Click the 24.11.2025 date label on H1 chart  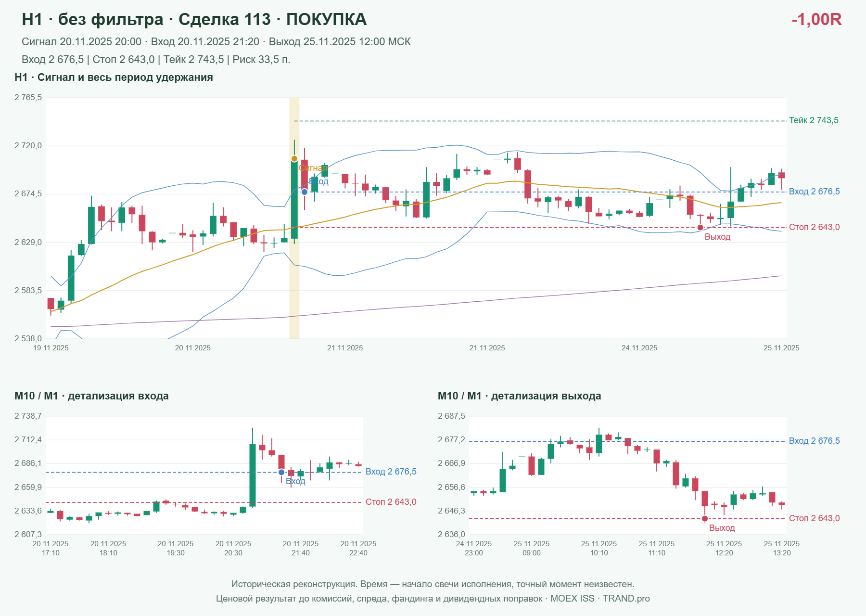coord(639,348)
